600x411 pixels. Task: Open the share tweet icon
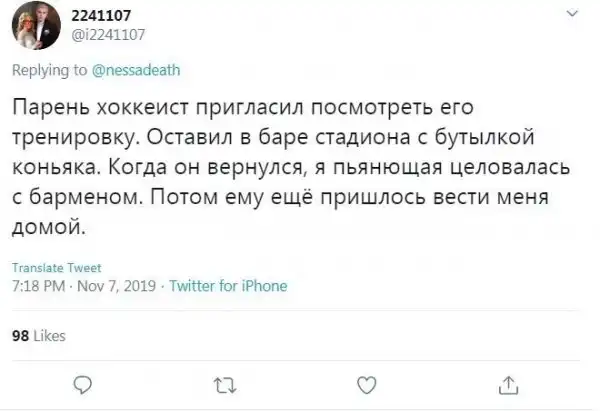(x=508, y=381)
